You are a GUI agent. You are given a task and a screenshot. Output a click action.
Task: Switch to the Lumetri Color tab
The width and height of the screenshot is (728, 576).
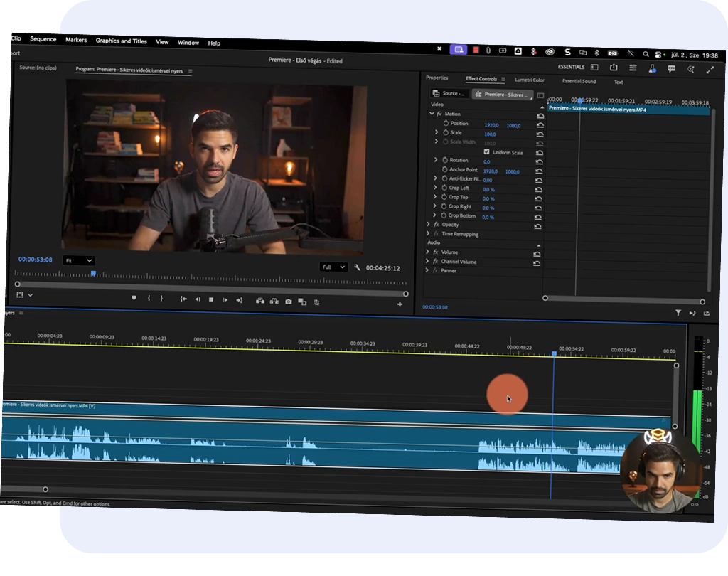coord(529,80)
